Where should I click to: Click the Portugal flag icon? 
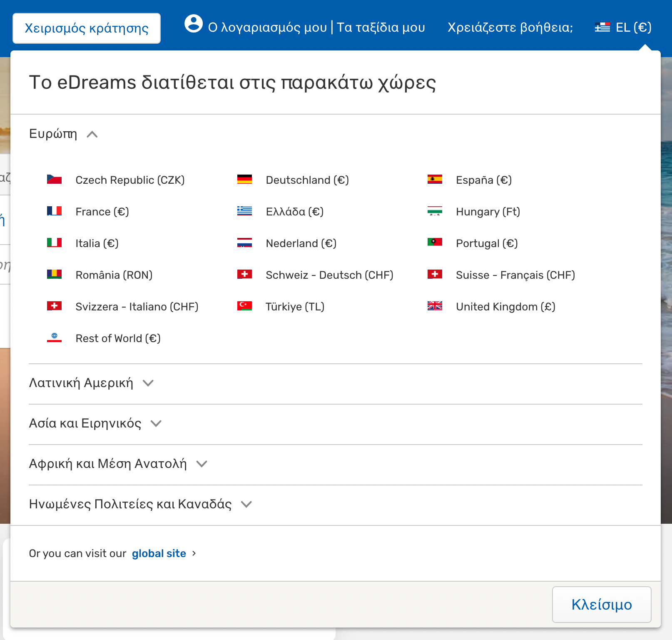(435, 242)
